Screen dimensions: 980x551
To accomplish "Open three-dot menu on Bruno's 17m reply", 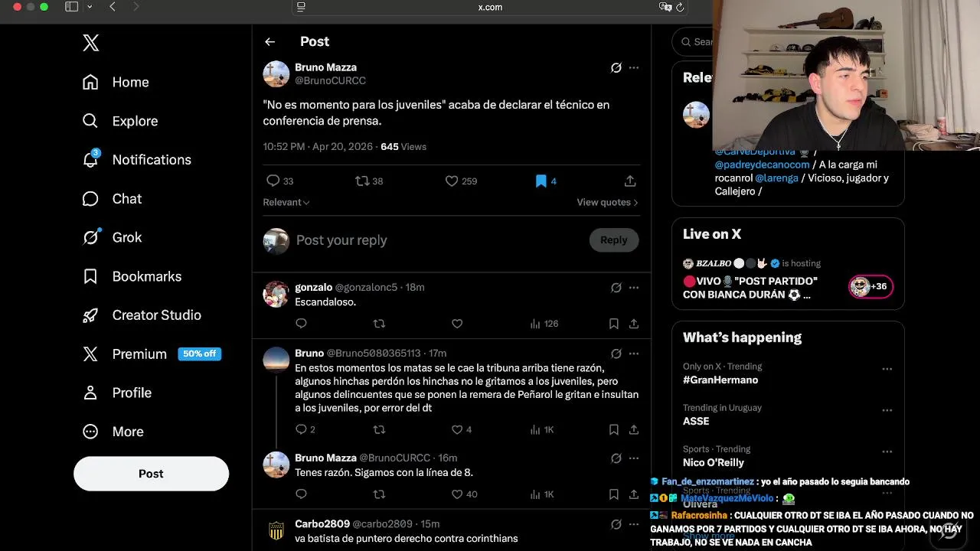I will [x=634, y=354].
